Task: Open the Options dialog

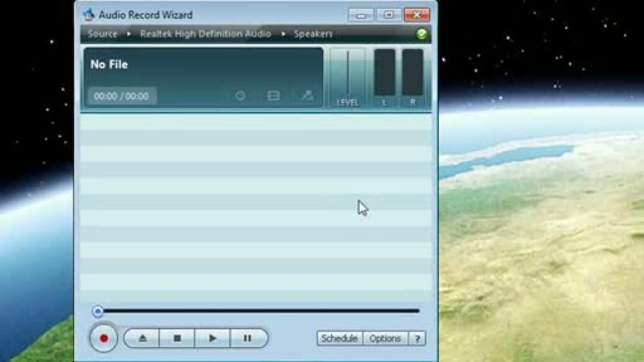Action: (x=385, y=339)
